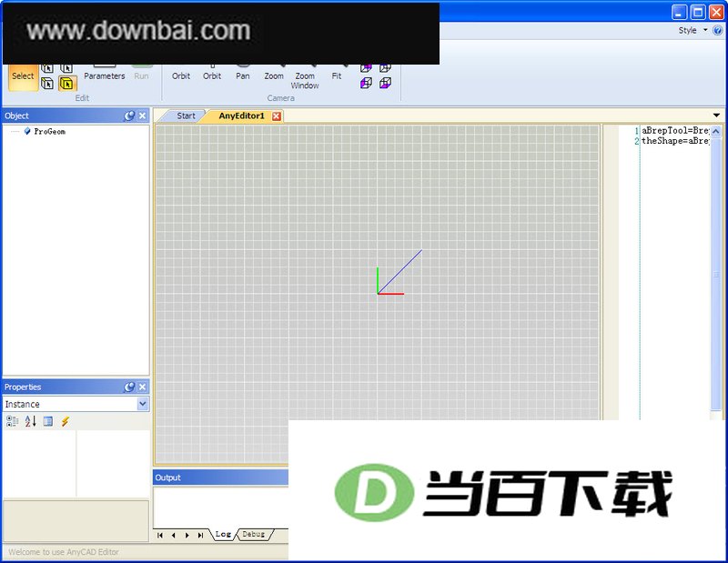
Task: Sort properties alphabetically
Action: click(x=30, y=421)
